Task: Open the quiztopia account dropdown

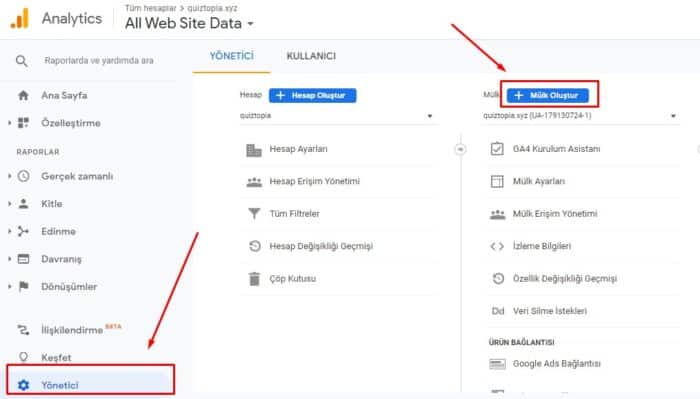Action: 336,116
